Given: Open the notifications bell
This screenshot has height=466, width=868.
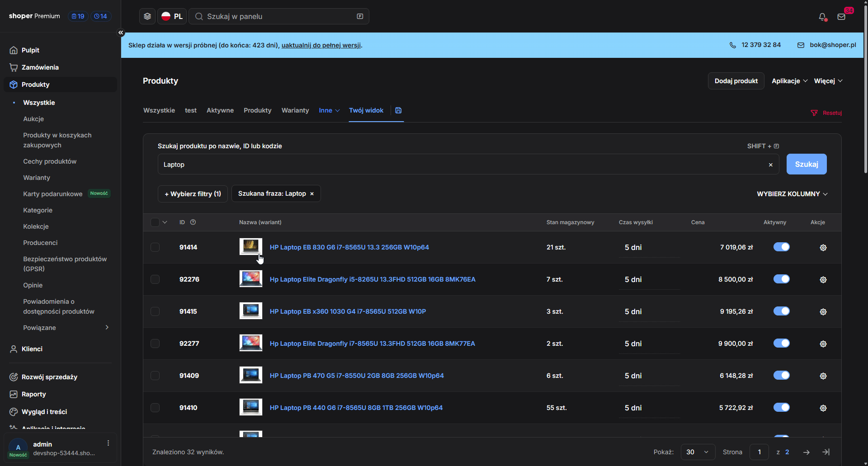Looking at the screenshot, I should point(822,17).
